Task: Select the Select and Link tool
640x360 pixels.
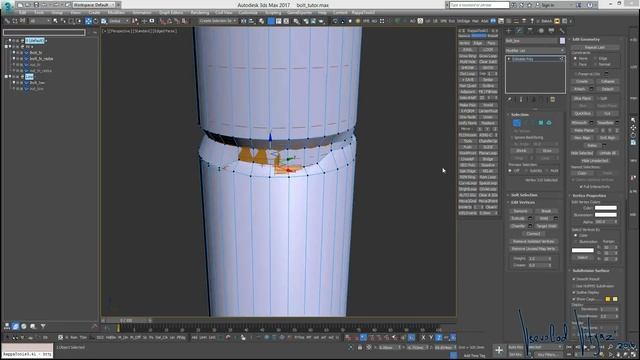Action: tap(7, 21)
